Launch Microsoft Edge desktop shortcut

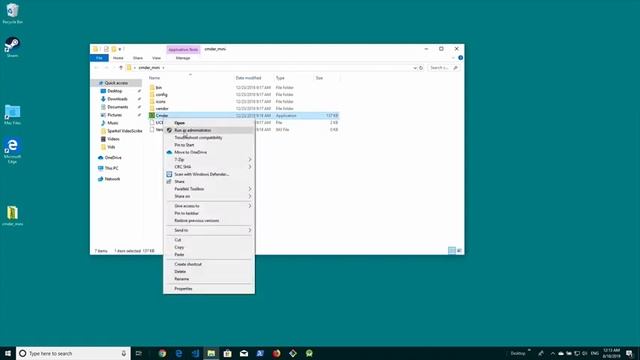pyautogui.click(x=12, y=150)
